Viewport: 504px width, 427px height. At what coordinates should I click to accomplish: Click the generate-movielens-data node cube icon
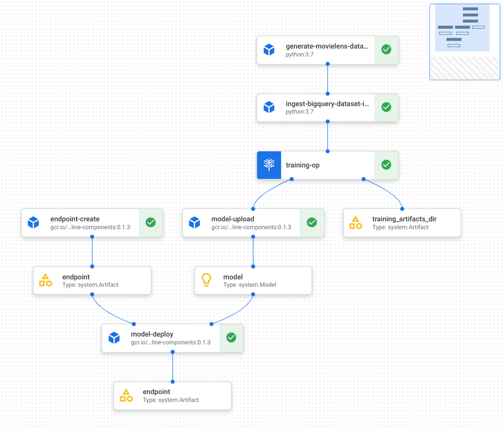point(269,50)
